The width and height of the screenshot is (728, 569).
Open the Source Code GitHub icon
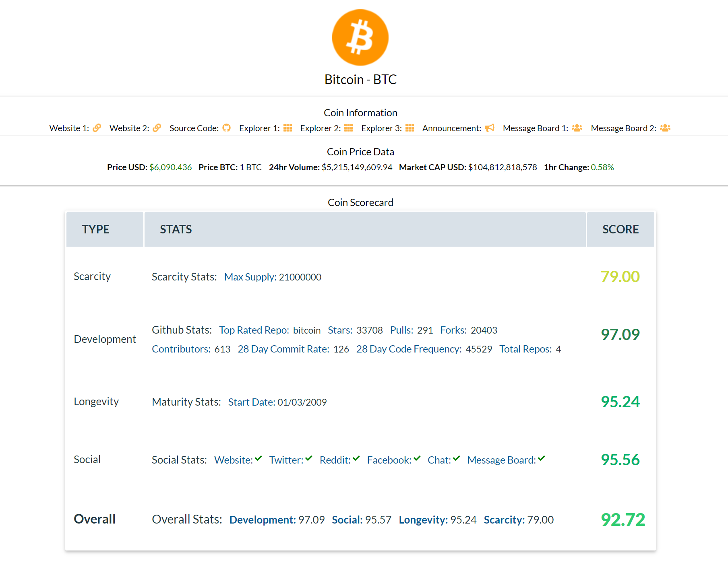[227, 128]
